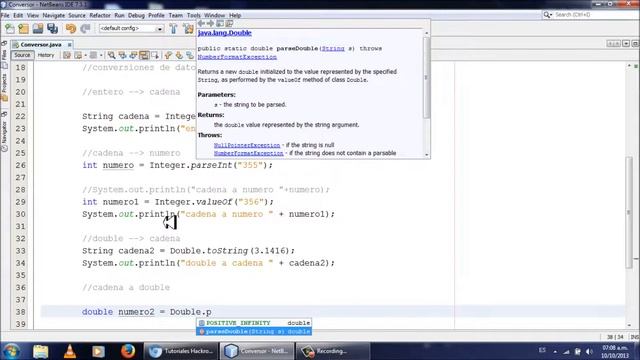Click the scroll-down arrow of Javadoc popup

(427, 155)
